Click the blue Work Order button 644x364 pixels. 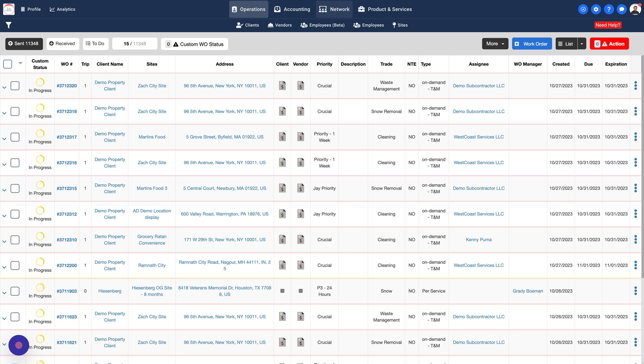pos(532,44)
